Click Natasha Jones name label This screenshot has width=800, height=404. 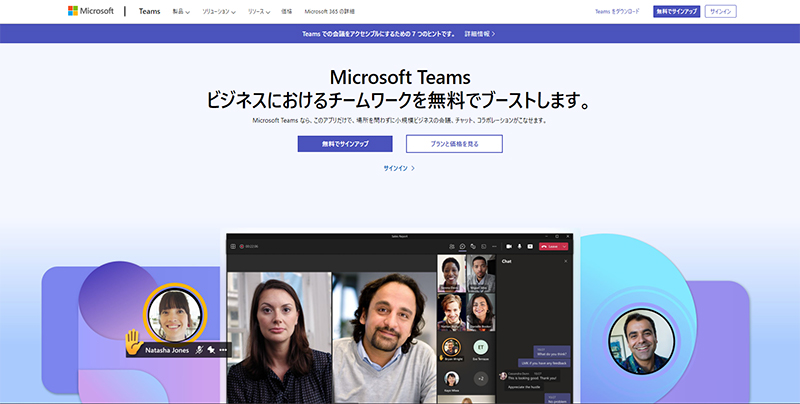[167, 350]
